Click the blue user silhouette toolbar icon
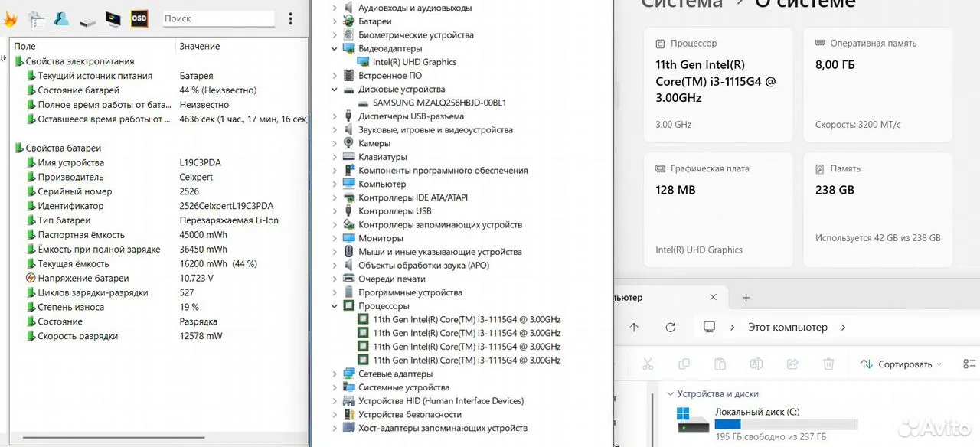This screenshot has height=447, width=980. 62,18
